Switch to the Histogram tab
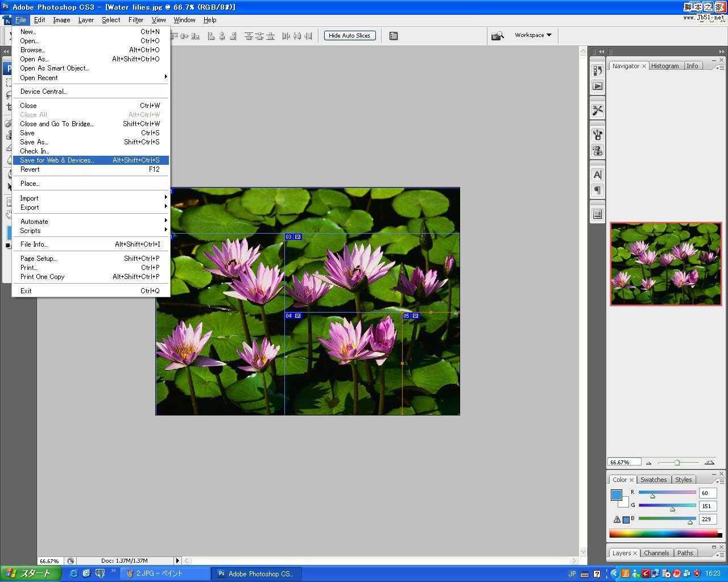The image size is (728, 582). (x=665, y=66)
